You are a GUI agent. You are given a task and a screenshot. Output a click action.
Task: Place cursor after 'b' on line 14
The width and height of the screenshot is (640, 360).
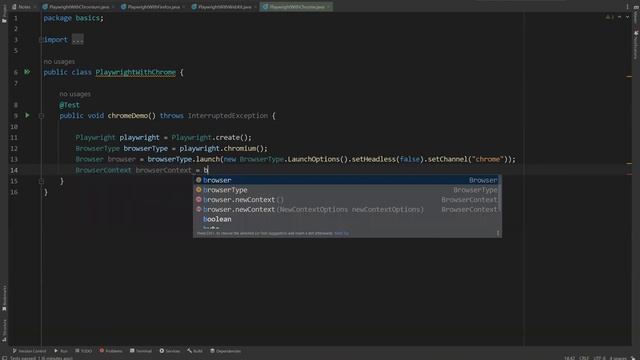click(x=208, y=170)
